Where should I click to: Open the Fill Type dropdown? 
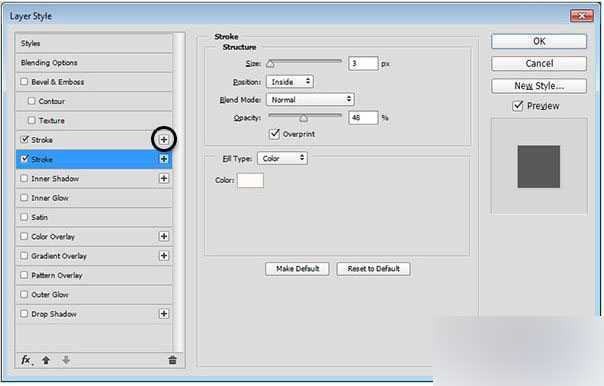(282, 158)
